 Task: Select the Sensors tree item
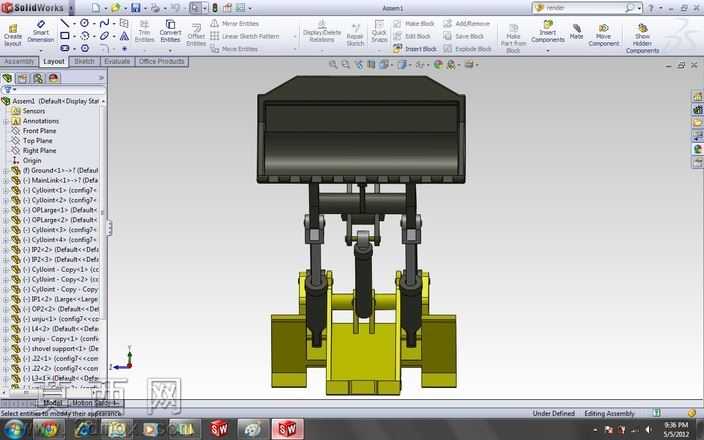coord(34,111)
